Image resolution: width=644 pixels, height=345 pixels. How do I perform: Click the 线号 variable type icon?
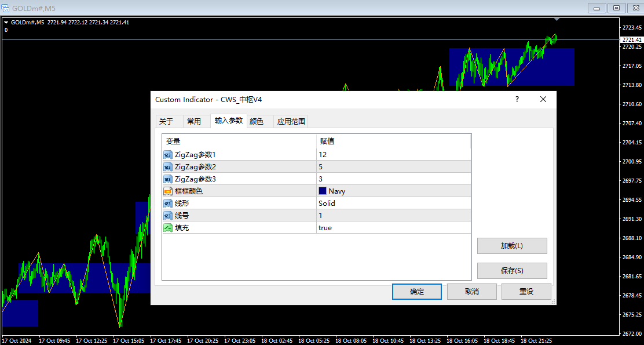click(167, 216)
